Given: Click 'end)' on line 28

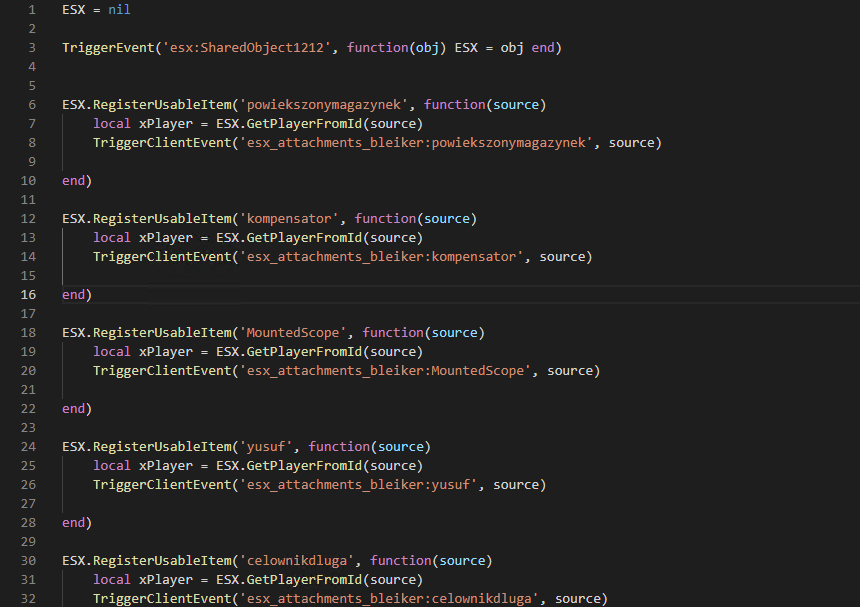Looking at the screenshot, I should click(x=77, y=523).
